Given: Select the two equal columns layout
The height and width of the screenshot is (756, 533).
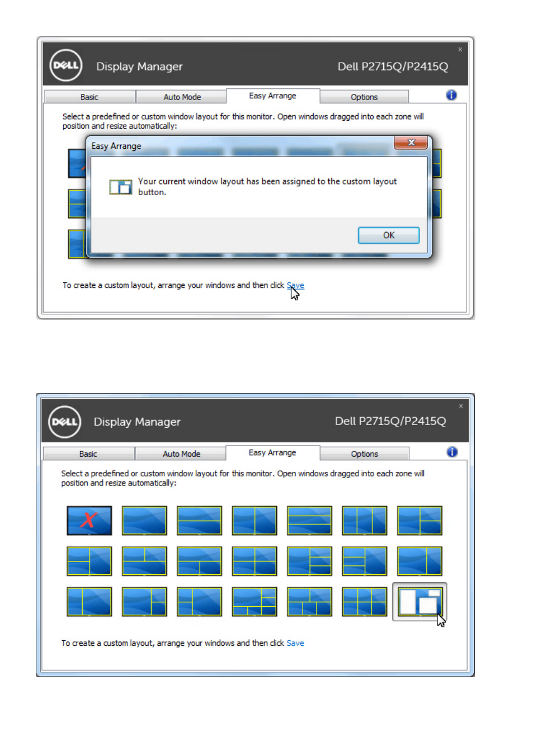Looking at the screenshot, I should [x=254, y=521].
